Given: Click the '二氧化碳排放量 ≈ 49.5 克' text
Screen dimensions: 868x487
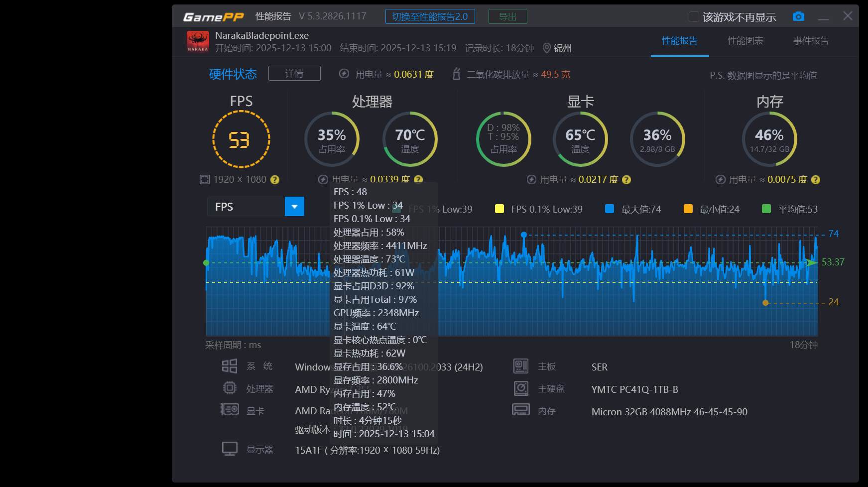Looking at the screenshot, I should coord(518,74).
